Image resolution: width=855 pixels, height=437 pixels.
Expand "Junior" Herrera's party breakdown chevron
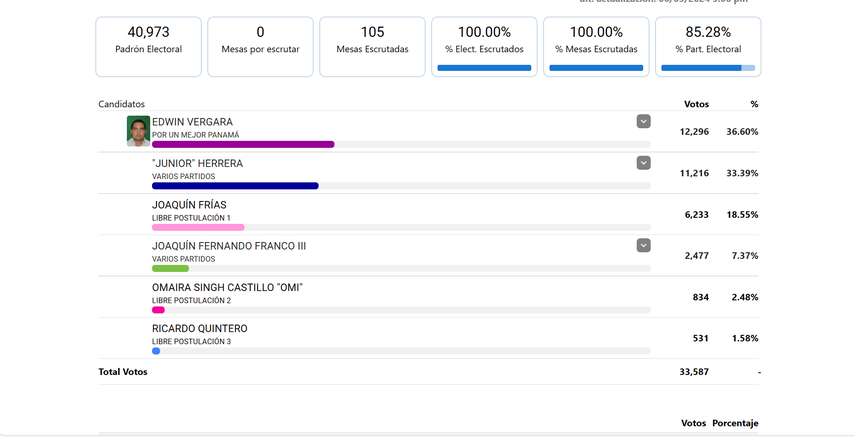(x=643, y=163)
